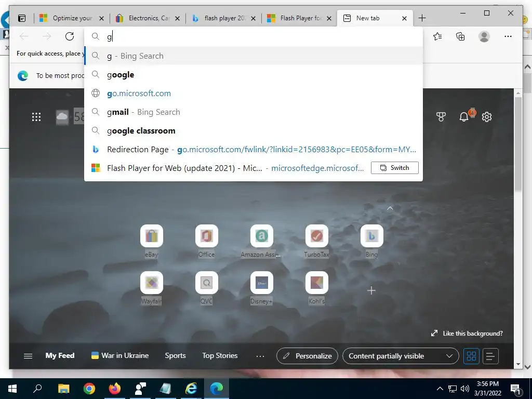
Task: Close the Electronics tab
Action: pyautogui.click(x=178, y=18)
